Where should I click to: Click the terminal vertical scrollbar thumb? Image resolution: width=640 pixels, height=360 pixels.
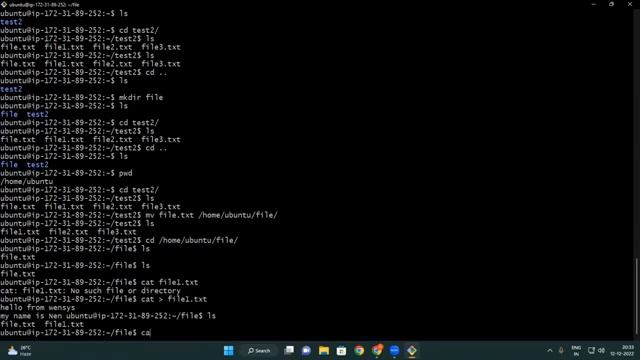pos(636,296)
